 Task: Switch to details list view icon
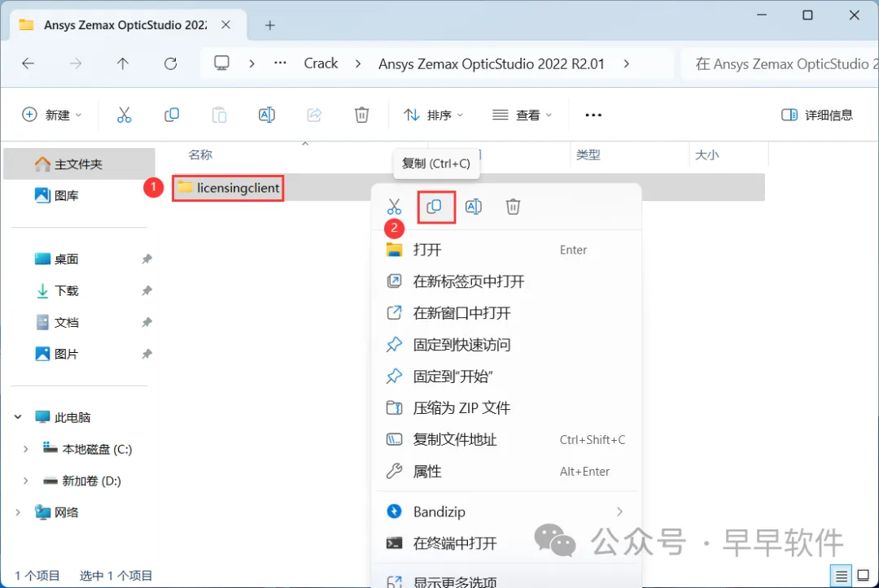point(842,576)
